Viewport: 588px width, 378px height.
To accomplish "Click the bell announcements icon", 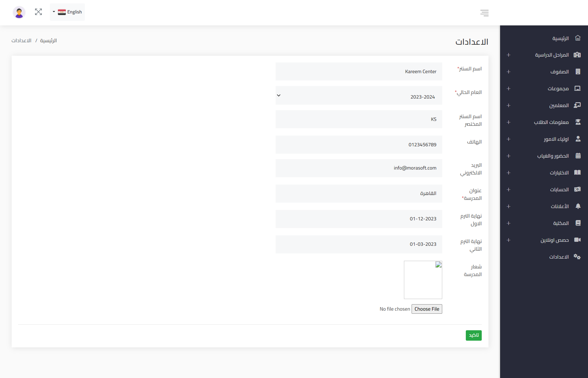I will click(578, 206).
